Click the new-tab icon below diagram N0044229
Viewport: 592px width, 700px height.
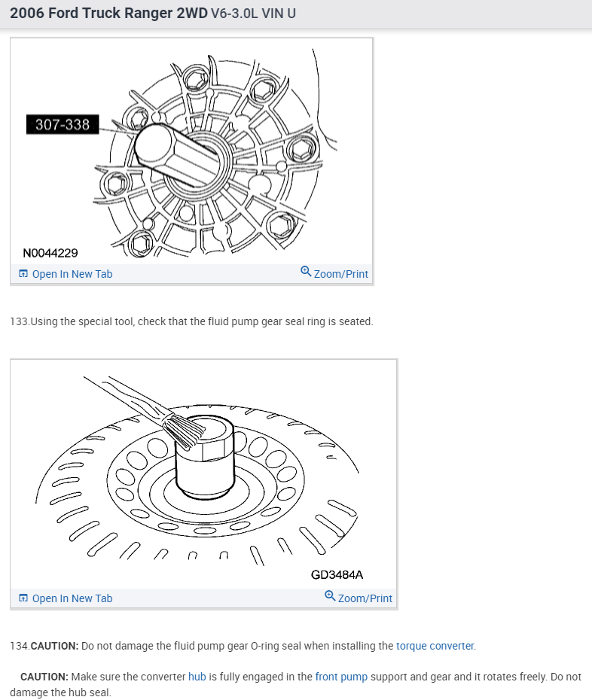click(23, 274)
